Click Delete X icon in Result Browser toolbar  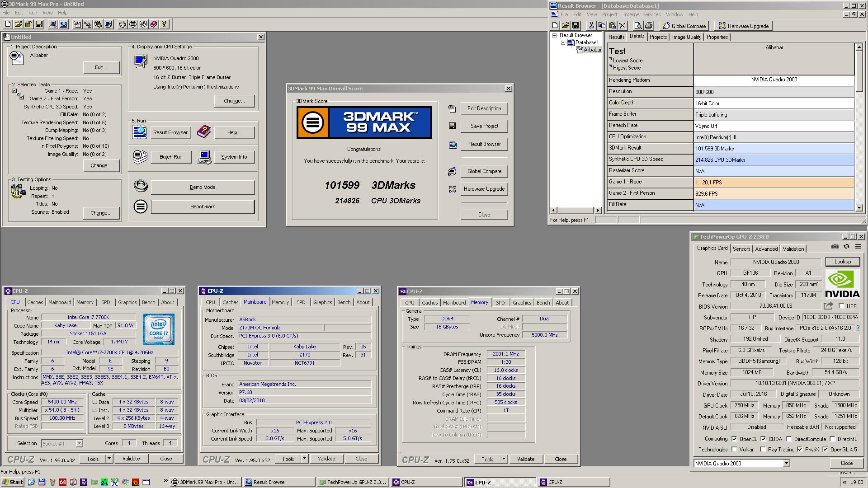tap(622, 26)
